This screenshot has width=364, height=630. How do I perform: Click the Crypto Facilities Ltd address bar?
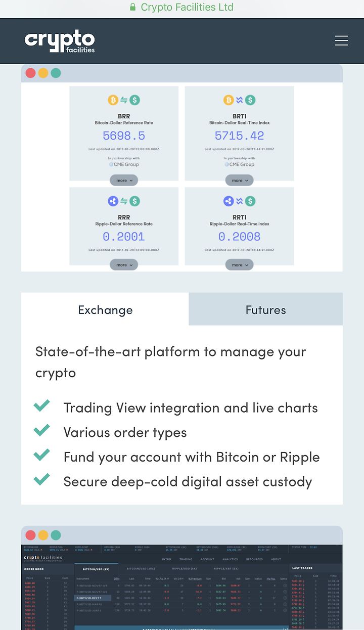coord(182,7)
